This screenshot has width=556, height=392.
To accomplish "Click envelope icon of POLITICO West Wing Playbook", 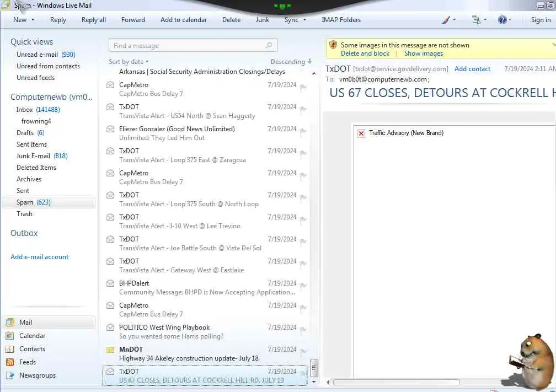I will tap(110, 327).
